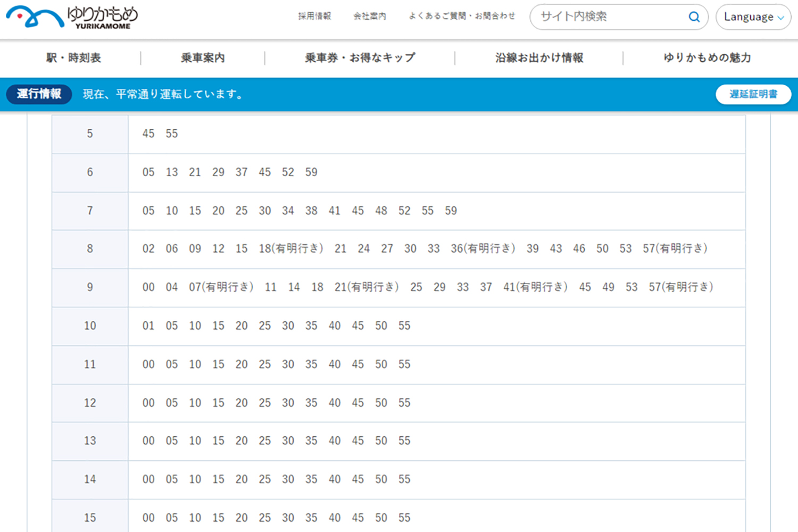Visit the 会社案内 page
Screen dimensions: 798x532
coord(370,16)
